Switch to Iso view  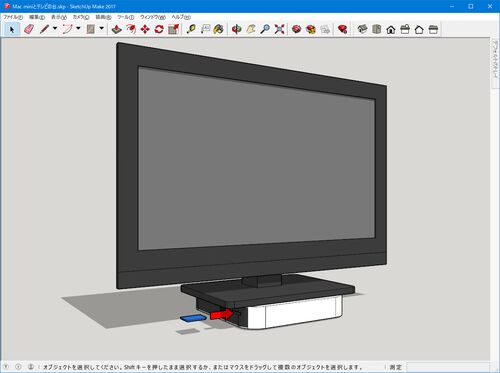pos(362,29)
